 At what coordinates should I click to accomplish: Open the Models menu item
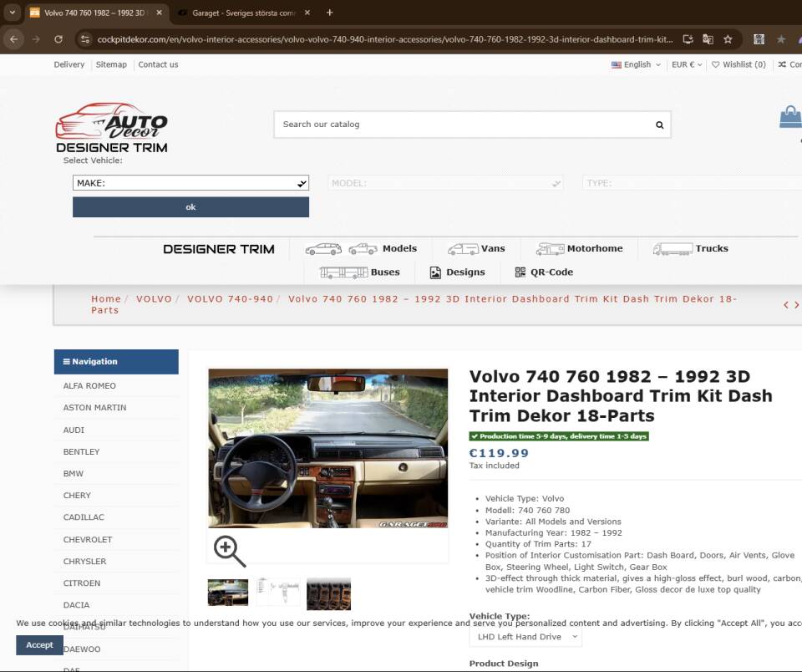click(361, 249)
